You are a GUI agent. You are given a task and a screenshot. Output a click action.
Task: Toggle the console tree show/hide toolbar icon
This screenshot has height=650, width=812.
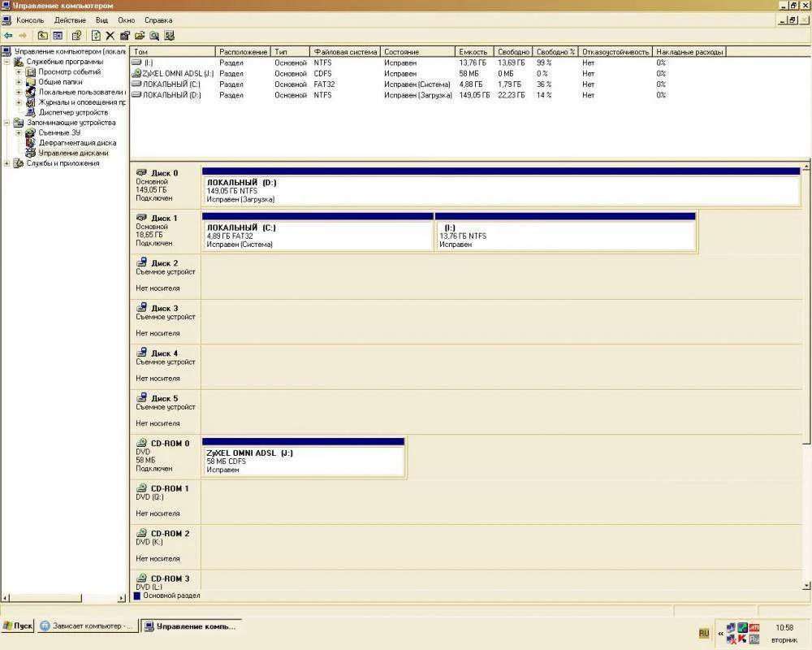point(58,36)
